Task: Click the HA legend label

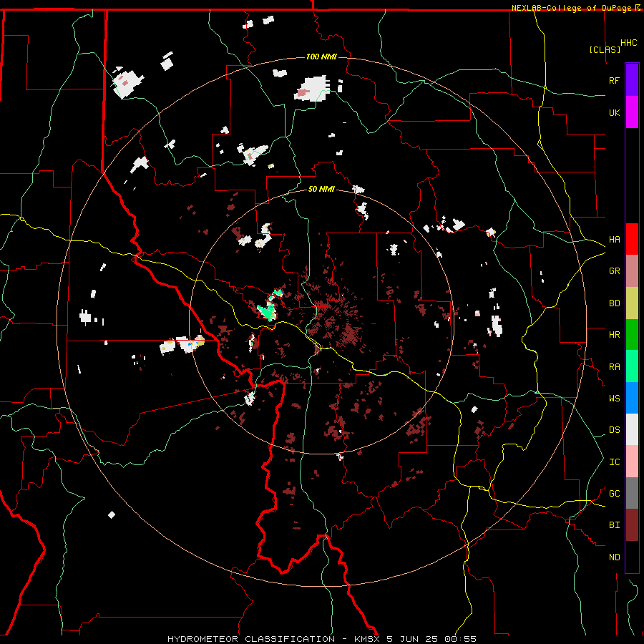Action: pyautogui.click(x=615, y=240)
